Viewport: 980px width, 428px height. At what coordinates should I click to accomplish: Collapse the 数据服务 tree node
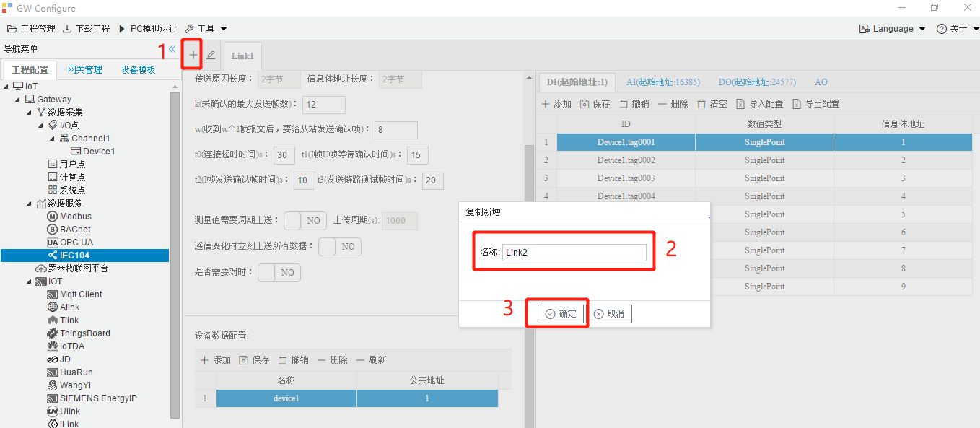[x=30, y=204]
